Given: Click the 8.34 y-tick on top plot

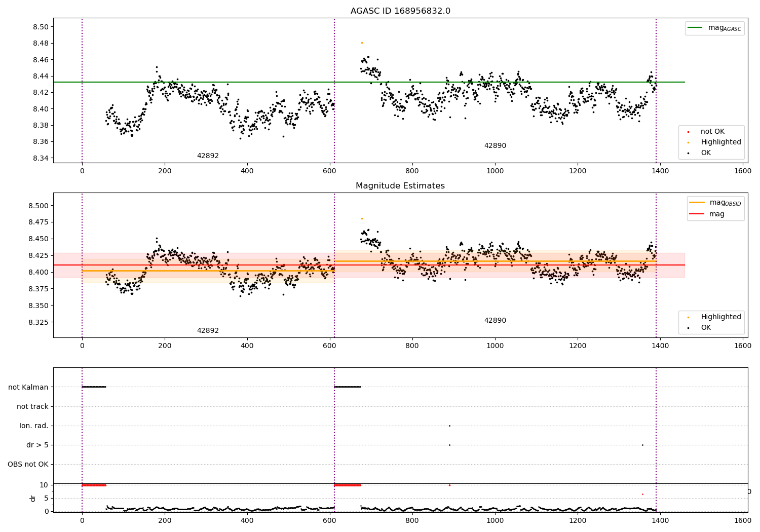Looking at the screenshot, I should (41, 158).
